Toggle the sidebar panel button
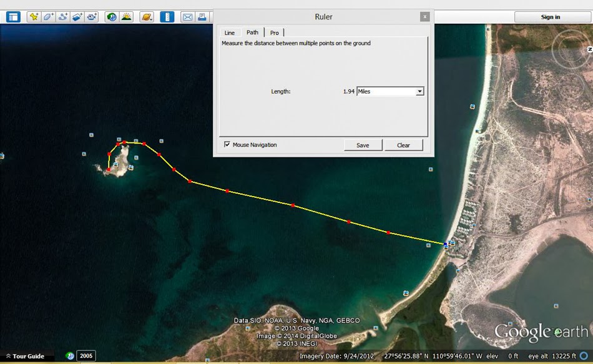Viewport: 593px width, 364px height. pyautogui.click(x=13, y=17)
